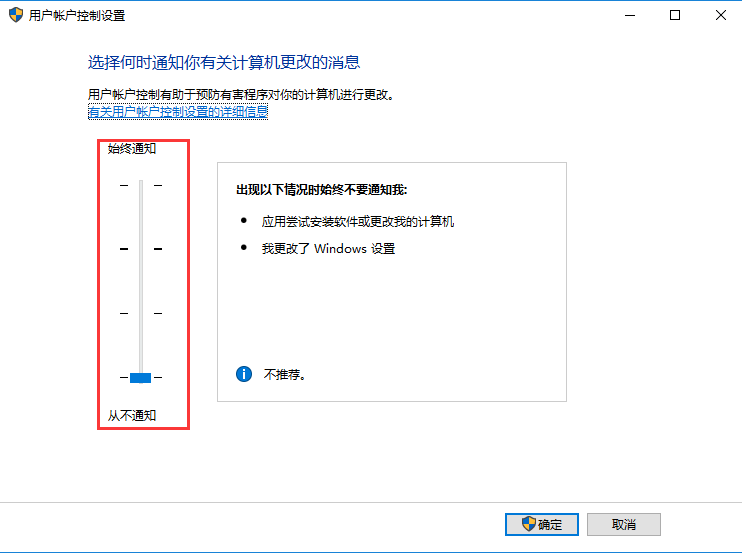Set slider to topmost tick below 始终通知
This screenshot has width=742, height=553.
coord(141,185)
